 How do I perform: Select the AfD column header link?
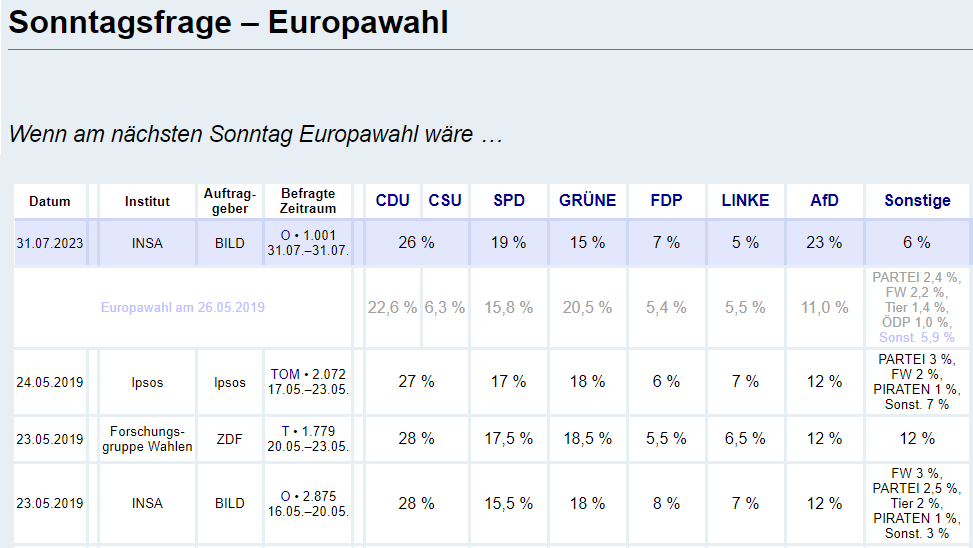coord(824,200)
